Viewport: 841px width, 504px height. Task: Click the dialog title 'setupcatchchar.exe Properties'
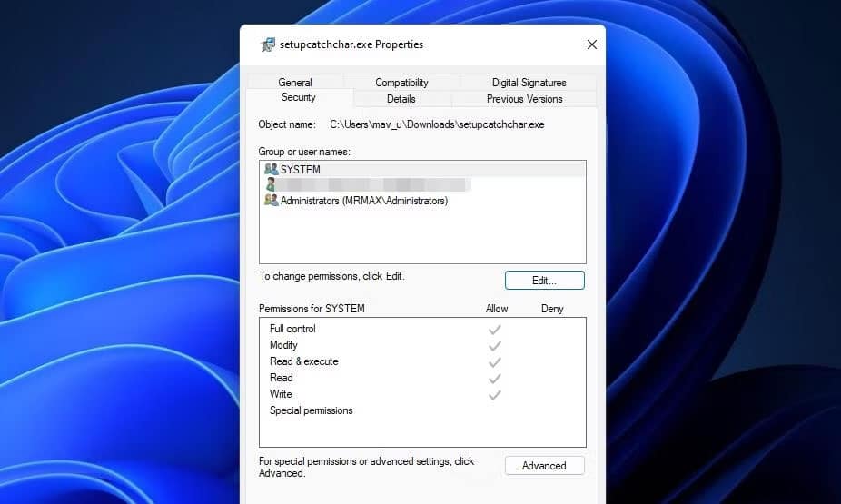351,44
